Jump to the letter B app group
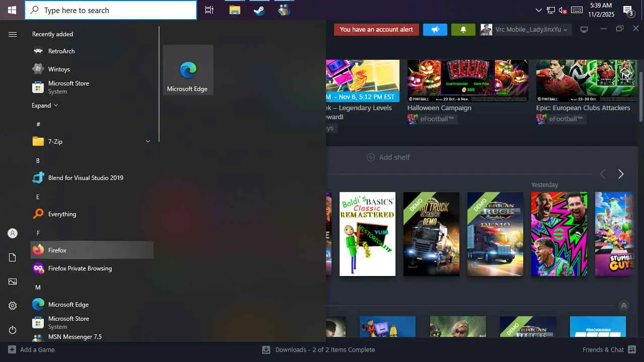644x362 pixels. click(x=38, y=161)
